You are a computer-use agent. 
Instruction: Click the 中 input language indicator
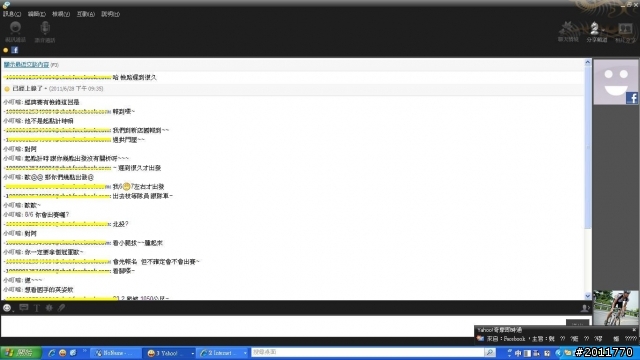[x=518, y=353]
